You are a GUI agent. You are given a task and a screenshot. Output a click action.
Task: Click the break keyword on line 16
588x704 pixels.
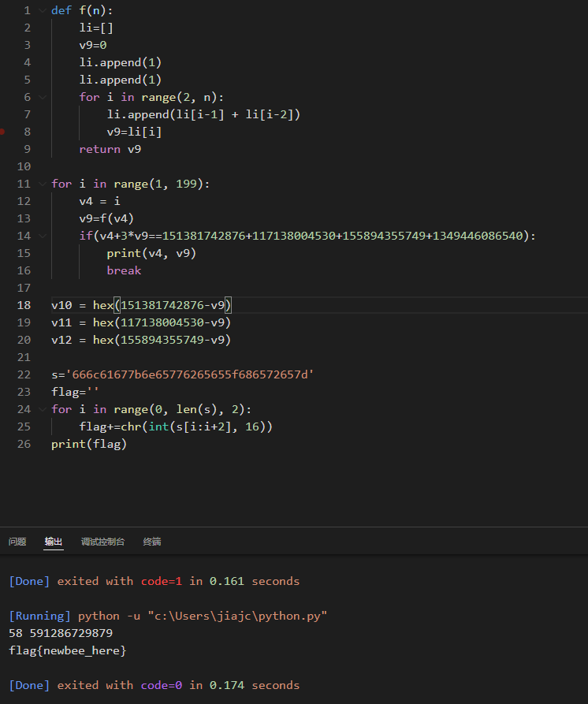(x=124, y=271)
